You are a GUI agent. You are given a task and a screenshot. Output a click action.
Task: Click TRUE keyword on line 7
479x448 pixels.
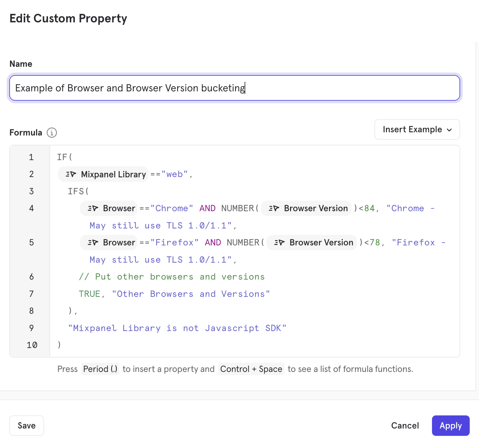[x=90, y=294]
